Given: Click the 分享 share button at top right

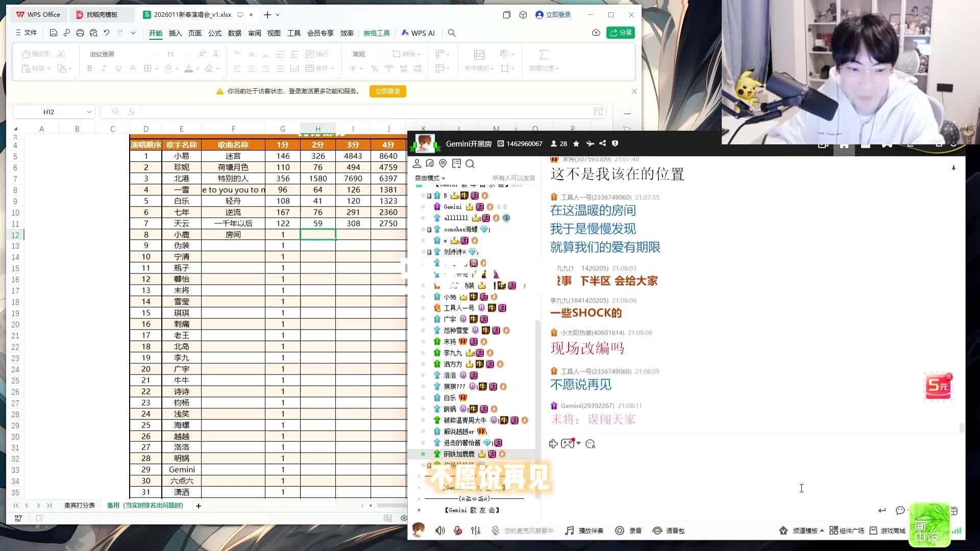Looking at the screenshot, I should tap(621, 32).
